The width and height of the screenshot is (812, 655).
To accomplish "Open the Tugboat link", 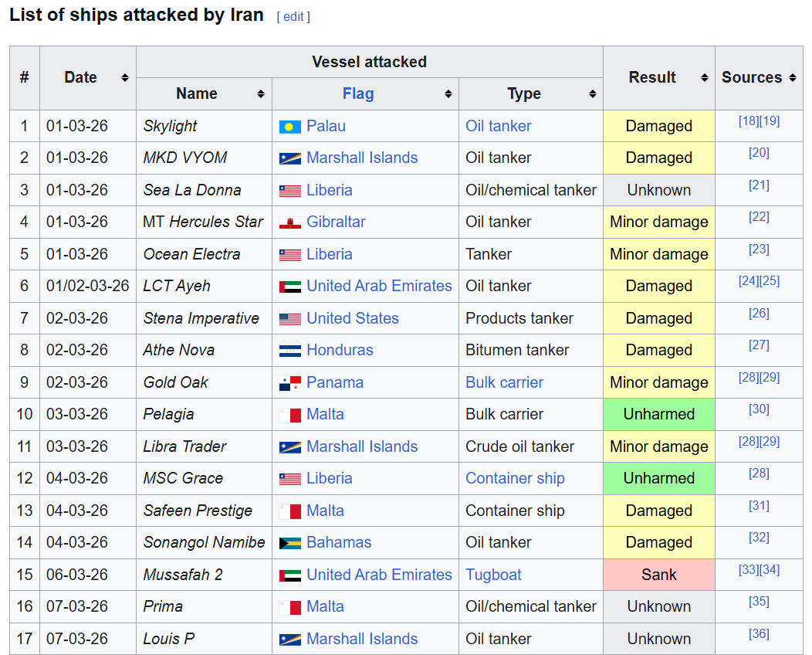I will 493,575.
